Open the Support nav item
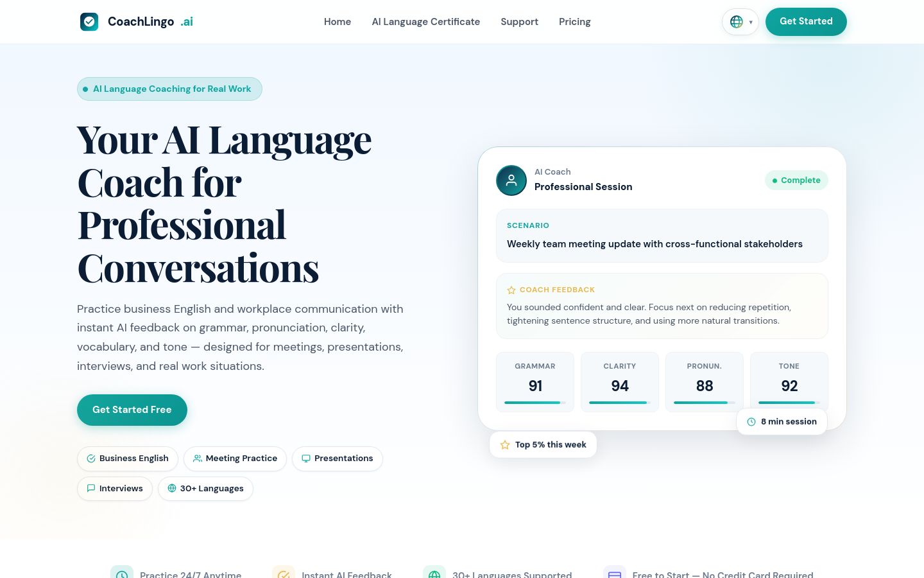Image resolution: width=924 pixels, height=578 pixels. coord(520,22)
